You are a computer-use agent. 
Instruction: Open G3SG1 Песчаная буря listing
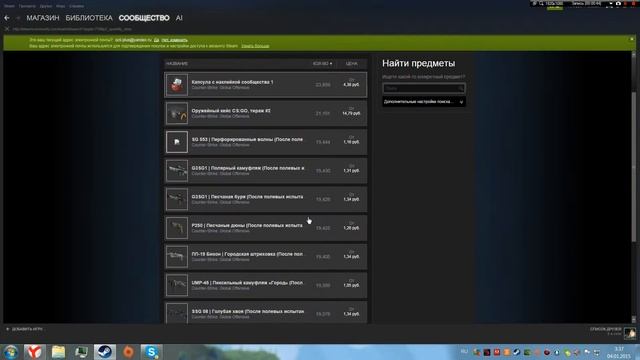[x=266, y=199]
